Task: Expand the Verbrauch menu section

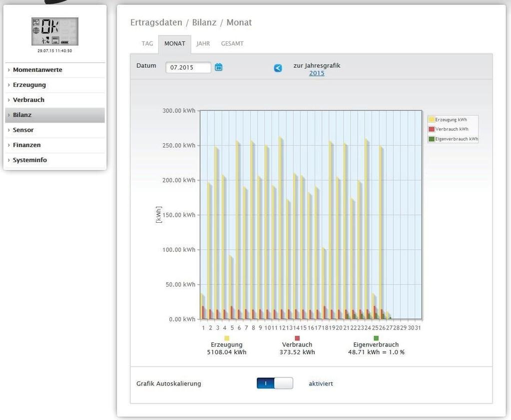Action: (55, 100)
